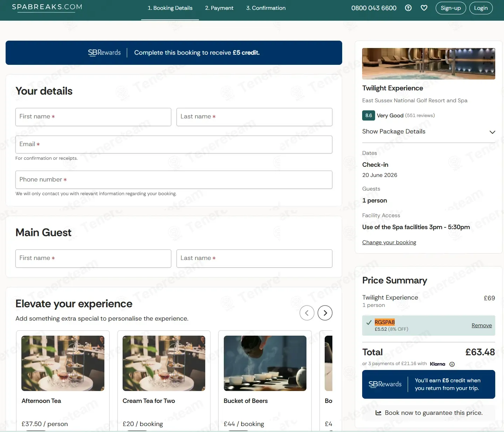Click the Book now to guarantee message
The height and width of the screenshot is (432, 504).
coord(434,413)
